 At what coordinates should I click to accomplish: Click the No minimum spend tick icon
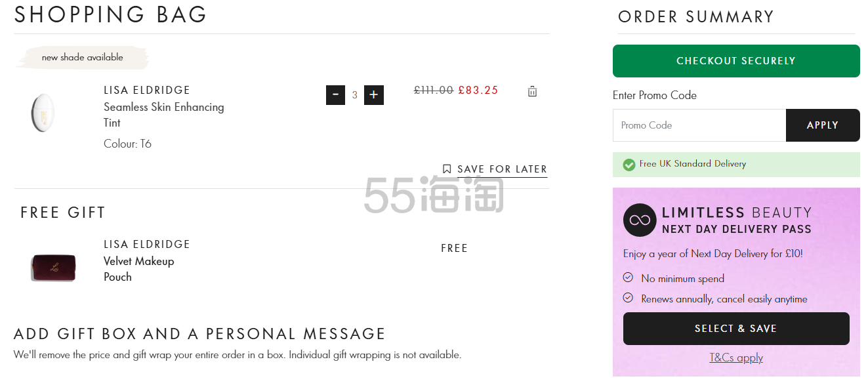click(x=628, y=277)
